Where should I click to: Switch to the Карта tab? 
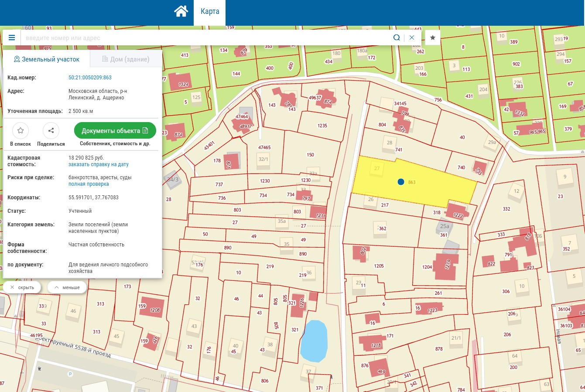209,12
